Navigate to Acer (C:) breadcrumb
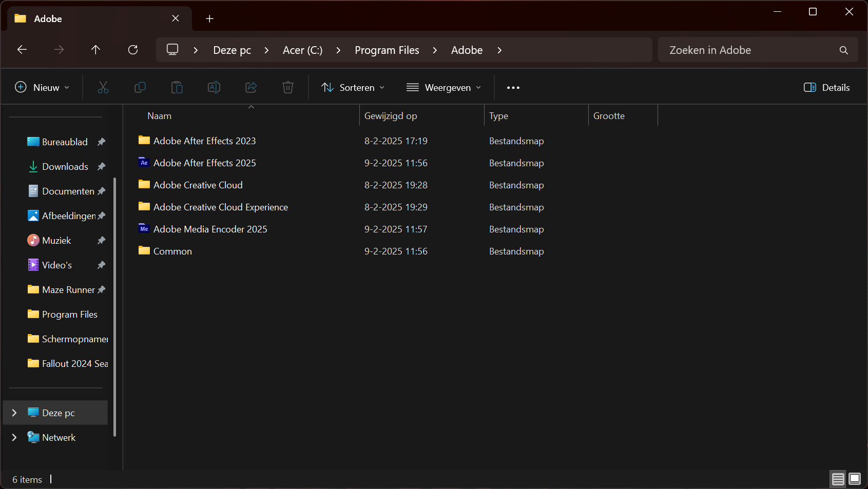 tap(303, 50)
